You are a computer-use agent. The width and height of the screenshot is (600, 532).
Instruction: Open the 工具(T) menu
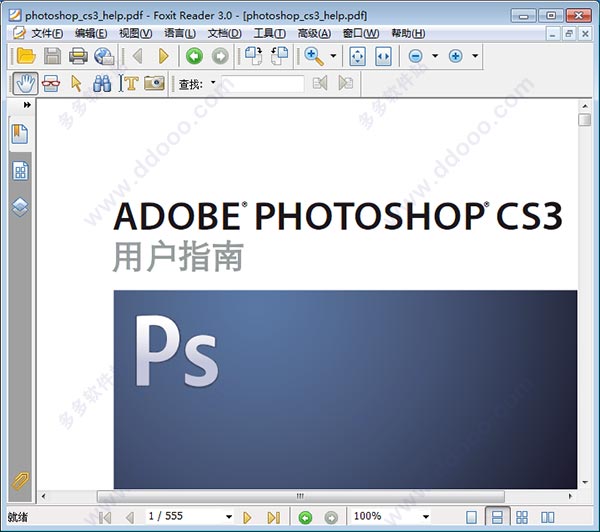(x=269, y=34)
